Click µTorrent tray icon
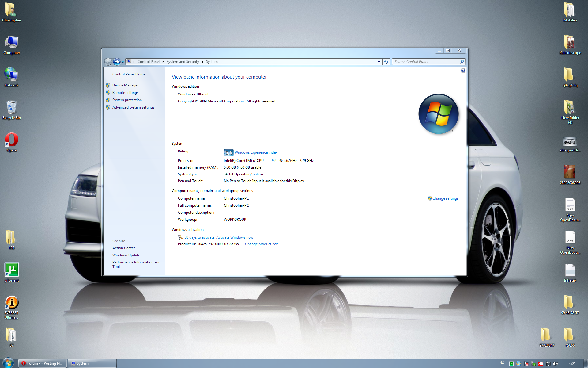The width and height of the screenshot is (588, 368). point(511,364)
